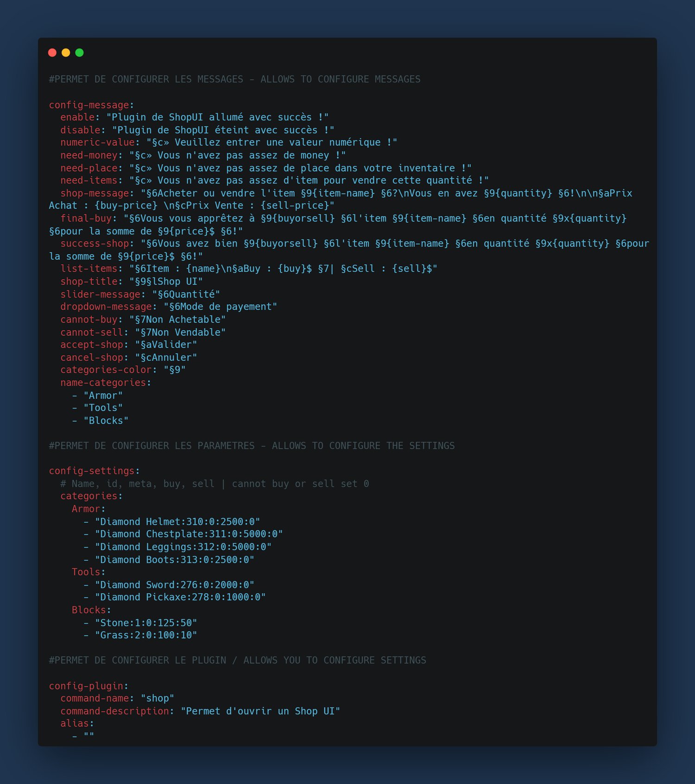Click the shop-message key
Image resolution: width=695 pixels, height=784 pixels.
click(95, 193)
